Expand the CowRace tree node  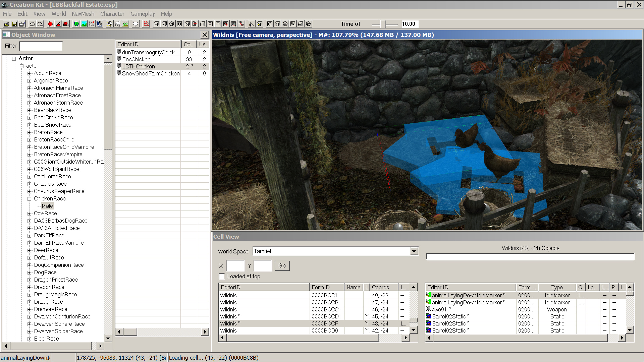30,214
